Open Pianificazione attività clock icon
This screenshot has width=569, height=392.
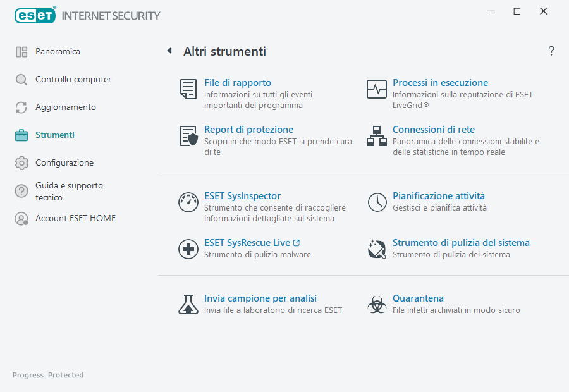pyautogui.click(x=377, y=202)
